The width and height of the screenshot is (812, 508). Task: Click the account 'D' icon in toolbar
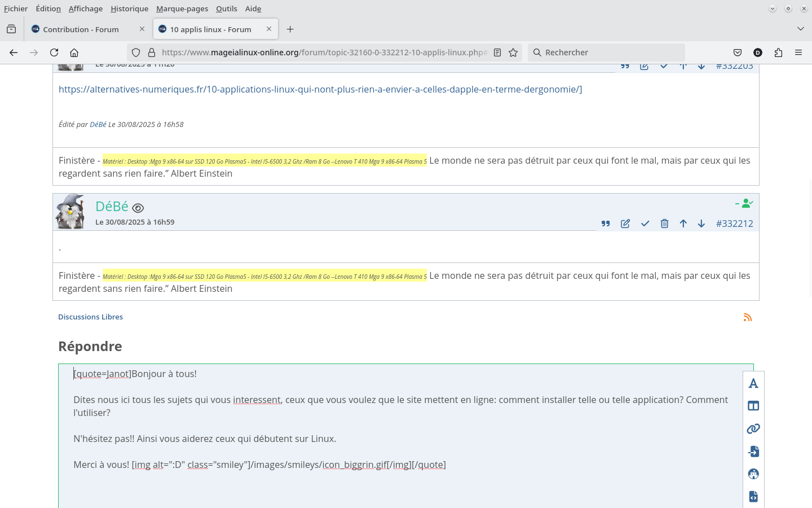(758, 52)
